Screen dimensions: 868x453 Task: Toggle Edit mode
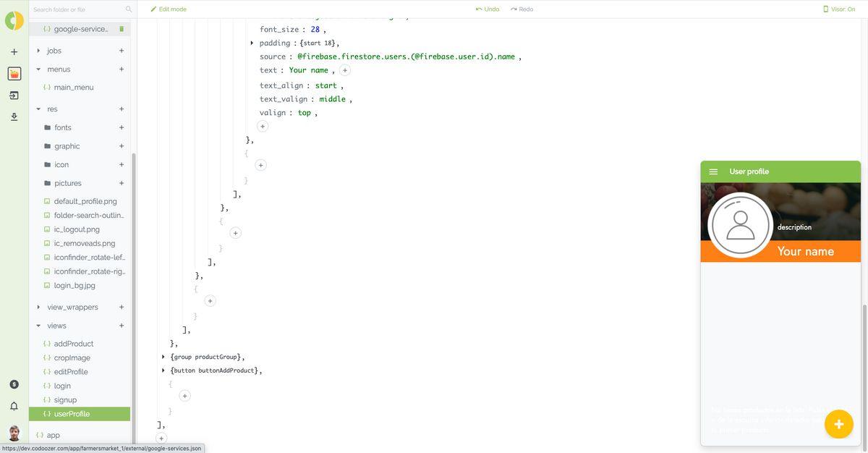[x=169, y=9]
